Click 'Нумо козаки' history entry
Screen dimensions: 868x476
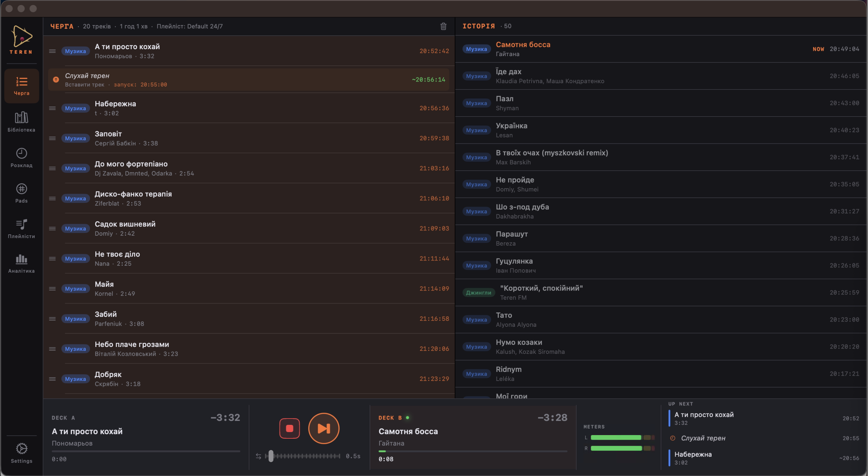coord(661,347)
